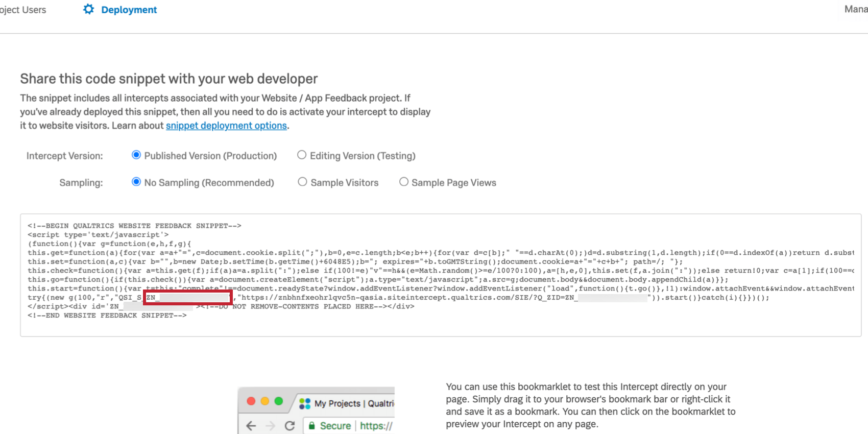The width and height of the screenshot is (868, 434).
Task: Open the partially visible Manage tab
Action: 856,9
